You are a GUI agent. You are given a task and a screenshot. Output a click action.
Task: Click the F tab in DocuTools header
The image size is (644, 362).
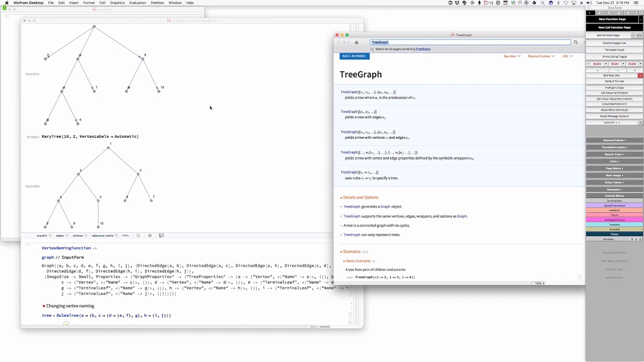590,13
